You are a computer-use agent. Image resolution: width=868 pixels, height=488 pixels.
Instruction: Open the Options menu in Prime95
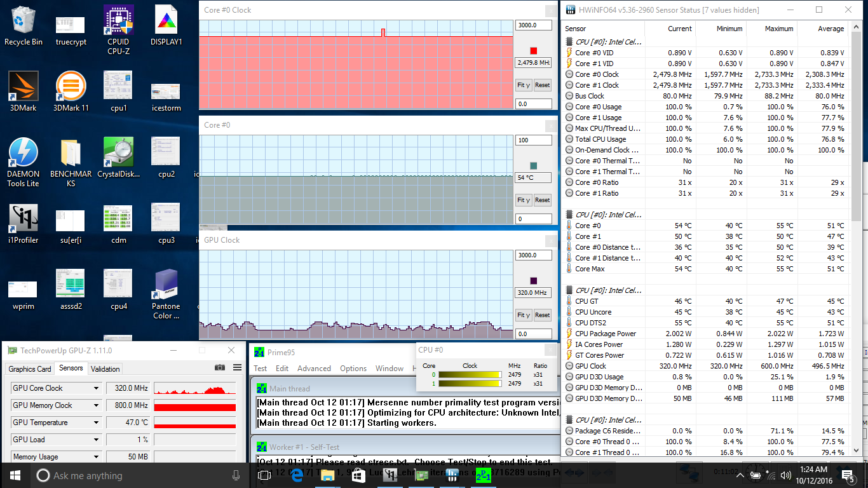[353, 369]
